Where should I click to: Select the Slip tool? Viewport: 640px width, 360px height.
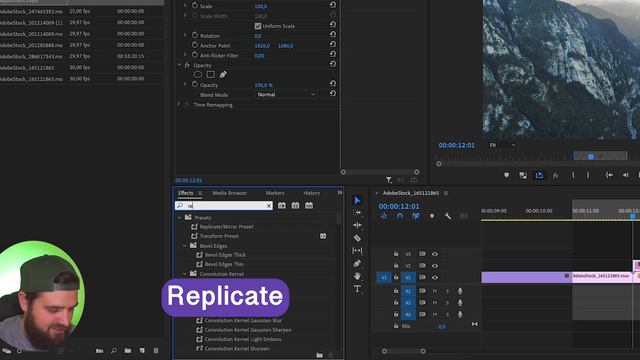point(357,251)
